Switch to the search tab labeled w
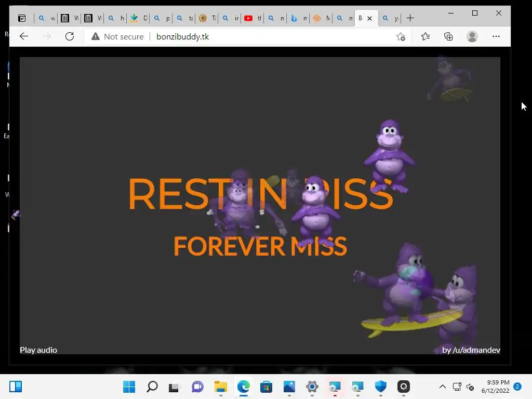The height and width of the screenshot is (399, 532). coord(46,18)
